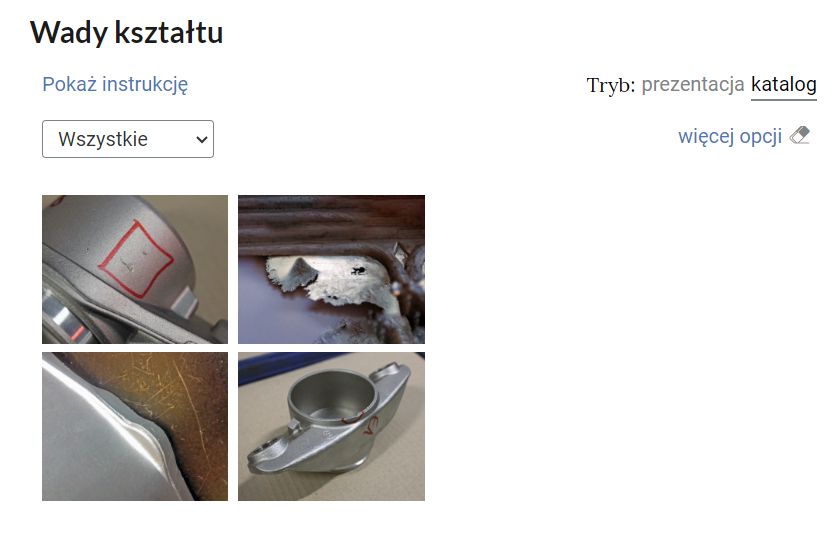This screenshot has height=542, width=840.
Task: Open the cup-shaped casting on cardboard photo
Action: pyautogui.click(x=332, y=426)
